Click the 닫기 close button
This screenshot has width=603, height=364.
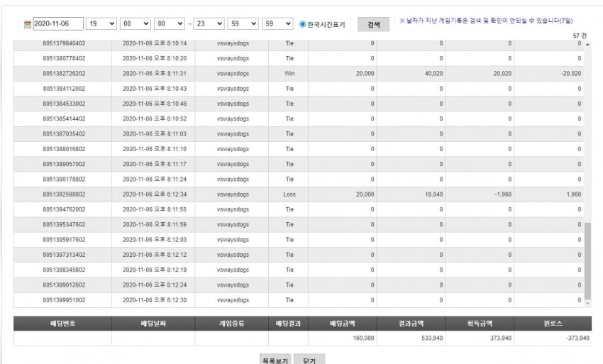click(309, 360)
